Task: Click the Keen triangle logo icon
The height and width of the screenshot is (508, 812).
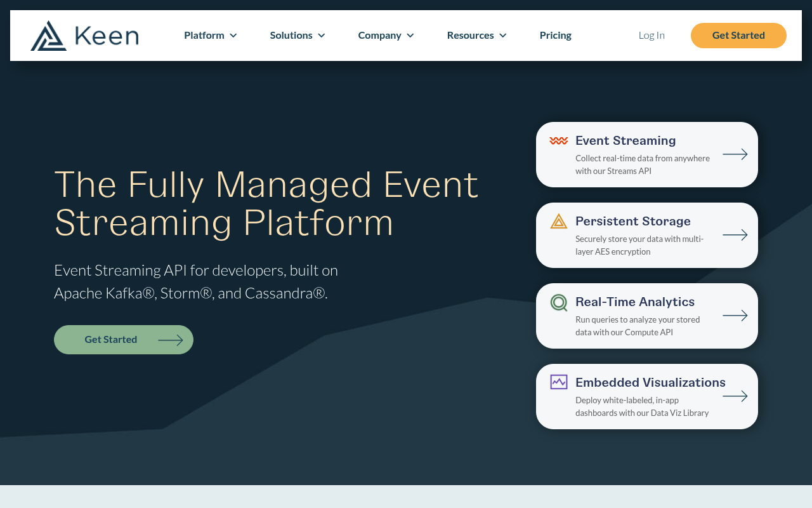Action: (x=48, y=36)
